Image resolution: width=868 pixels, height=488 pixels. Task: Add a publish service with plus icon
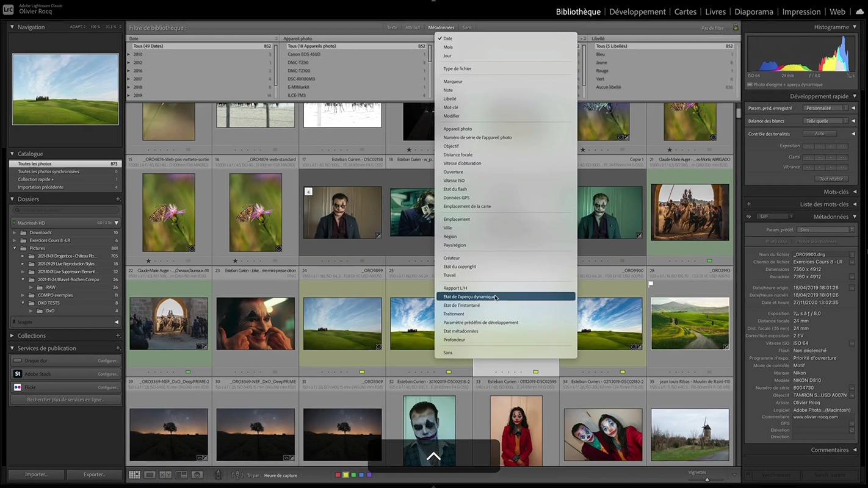(x=118, y=348)
